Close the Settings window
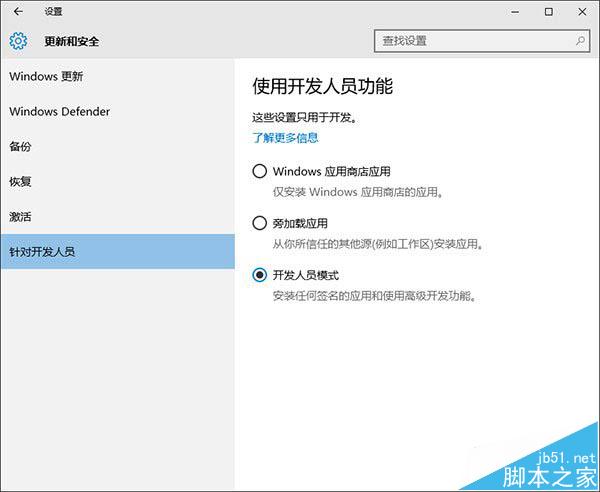This screenshot has width=600, height=492. click(x=582, y=12)
